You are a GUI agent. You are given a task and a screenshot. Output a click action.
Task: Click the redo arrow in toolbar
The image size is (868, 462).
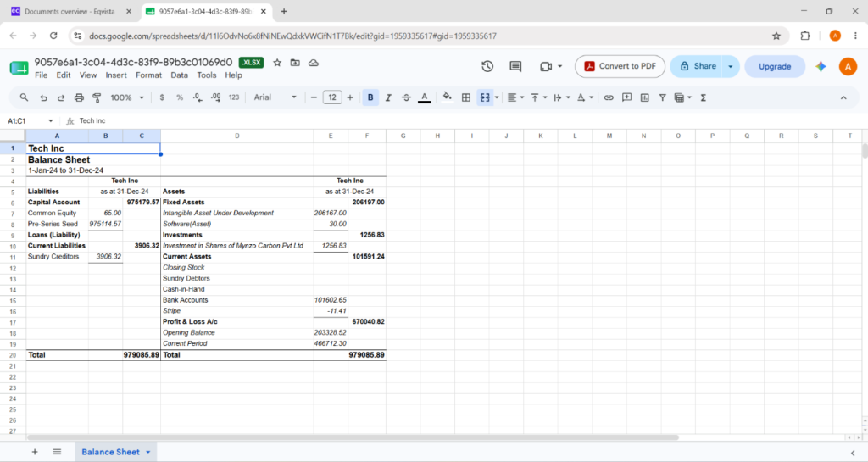61,97
